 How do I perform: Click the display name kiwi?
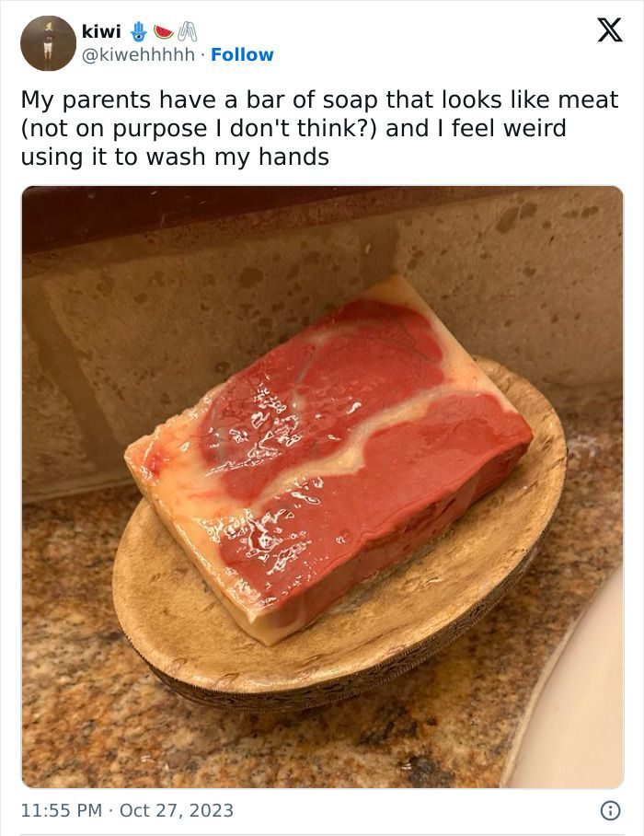101,31
